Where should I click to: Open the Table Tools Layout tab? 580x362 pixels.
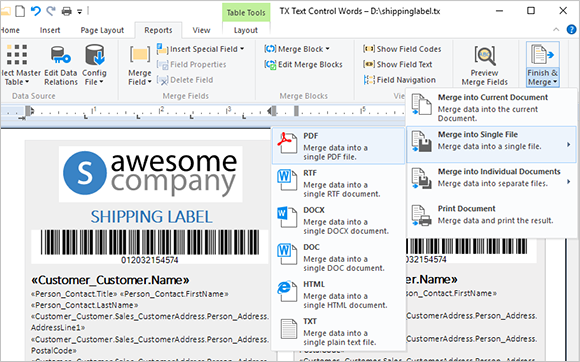click(246, 30)
